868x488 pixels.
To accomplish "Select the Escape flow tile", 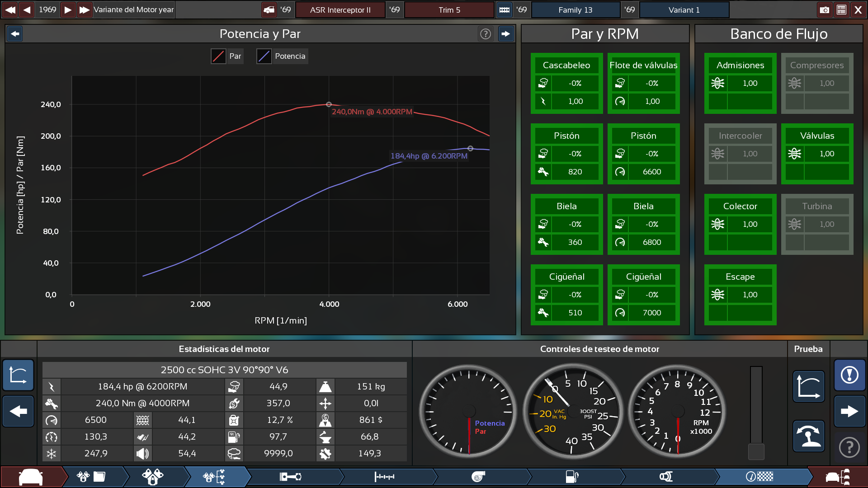I will tap(740, 295).
